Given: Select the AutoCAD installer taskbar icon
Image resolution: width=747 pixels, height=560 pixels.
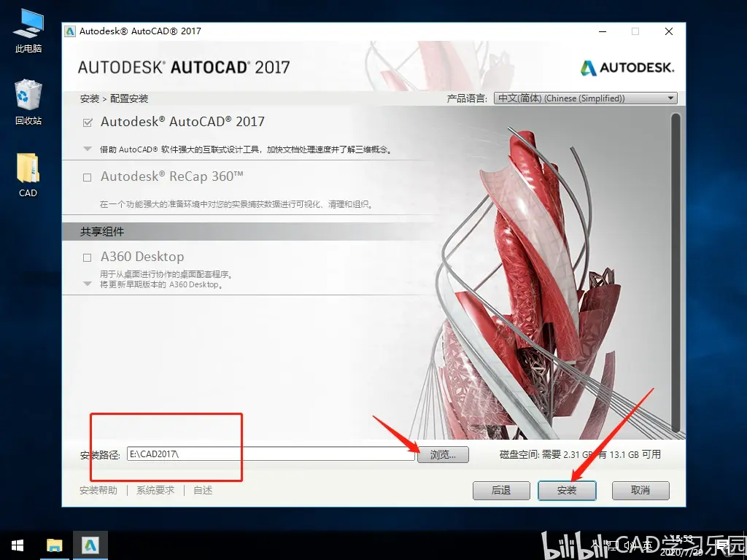Looking at the screenshot, I should (90, 545).
